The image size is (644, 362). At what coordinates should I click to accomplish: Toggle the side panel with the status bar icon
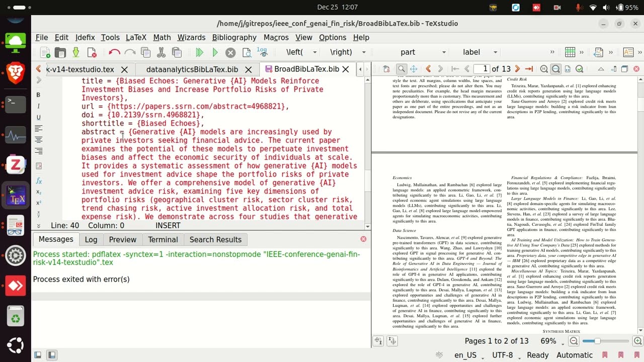click(38, 355)
